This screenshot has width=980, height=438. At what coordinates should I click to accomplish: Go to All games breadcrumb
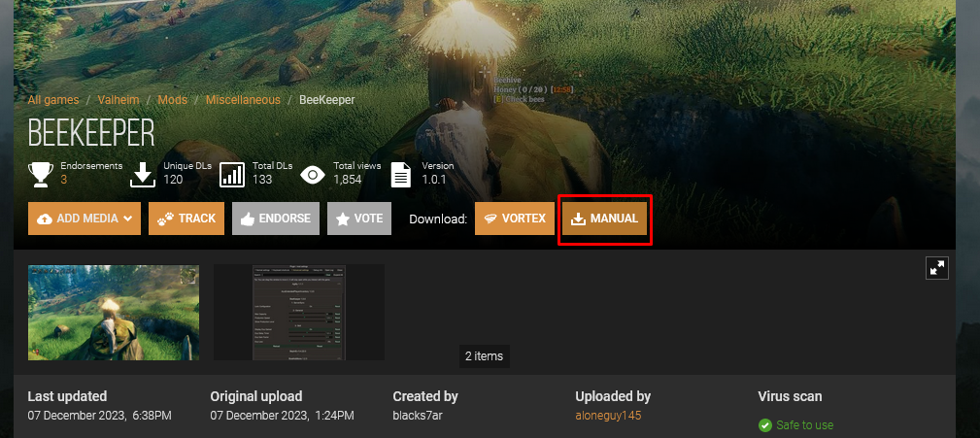click(53, 100)
